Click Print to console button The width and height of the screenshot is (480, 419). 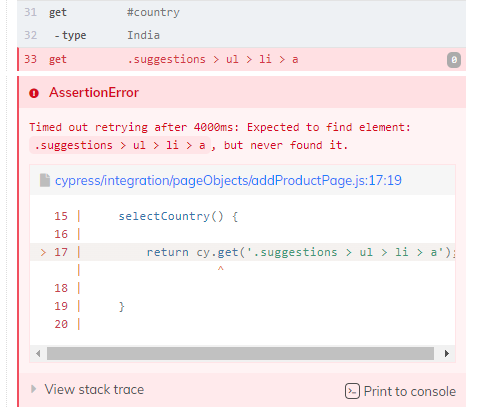click(x=400, y=391)
